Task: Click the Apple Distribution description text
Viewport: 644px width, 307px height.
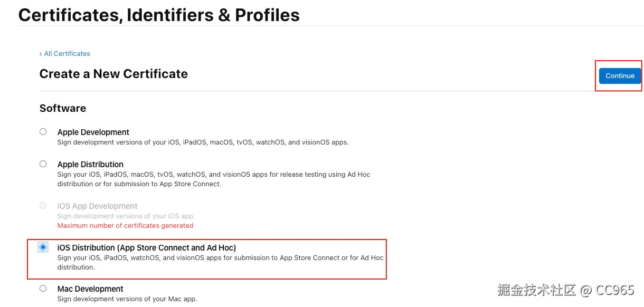Action: (214, 179)
